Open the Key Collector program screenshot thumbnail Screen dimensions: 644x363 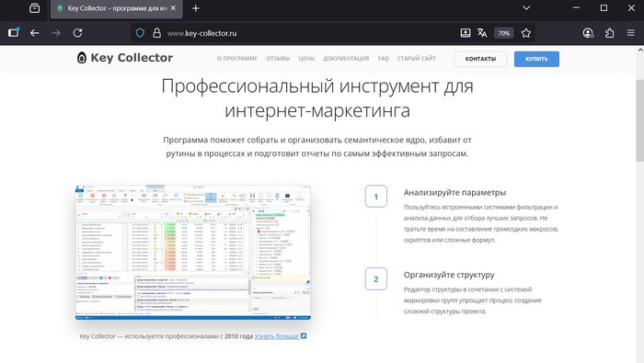point(193,252)
